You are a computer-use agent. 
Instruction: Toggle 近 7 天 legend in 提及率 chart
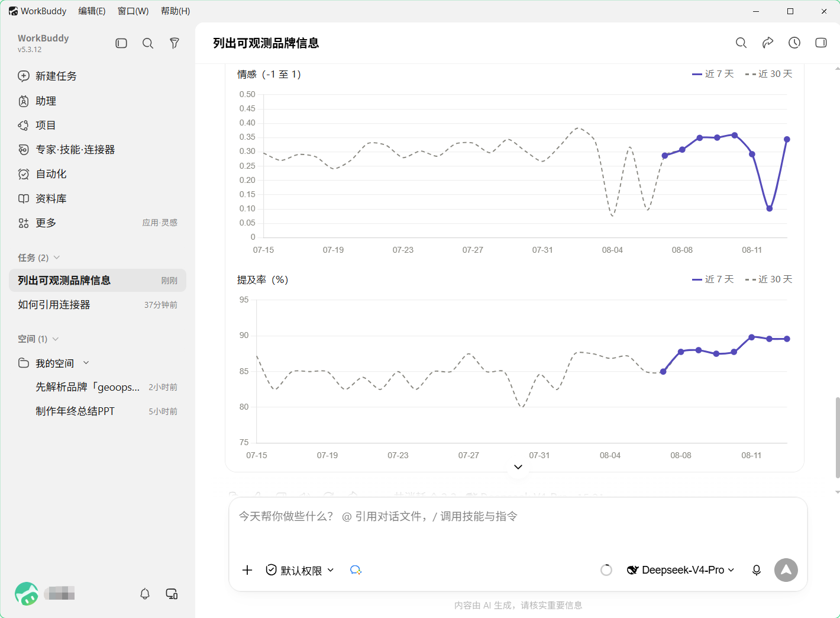tap(713, 279)
